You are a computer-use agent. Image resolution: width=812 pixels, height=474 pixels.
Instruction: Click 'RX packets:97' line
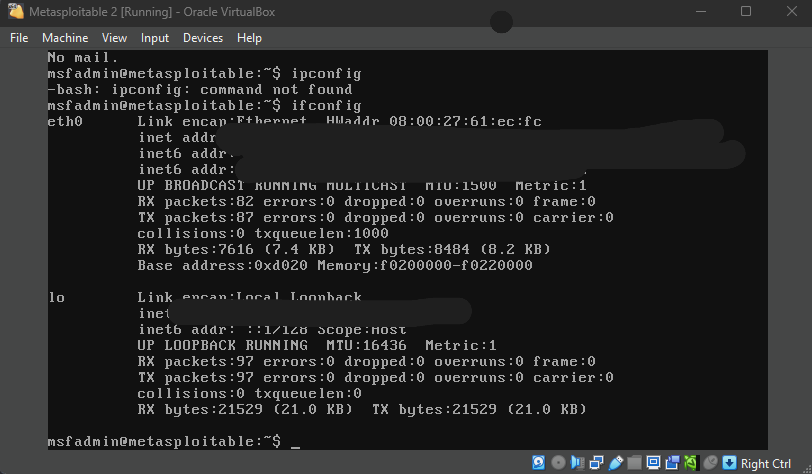(367, 362)
